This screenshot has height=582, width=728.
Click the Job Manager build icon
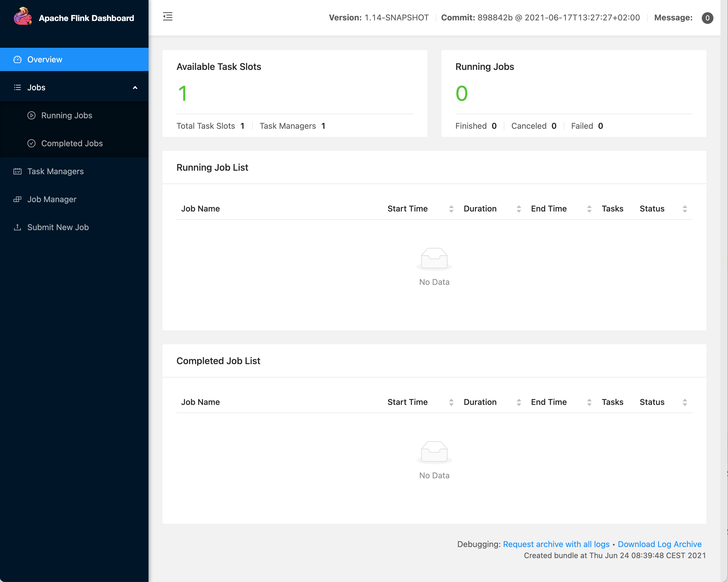tap(17, 199)
